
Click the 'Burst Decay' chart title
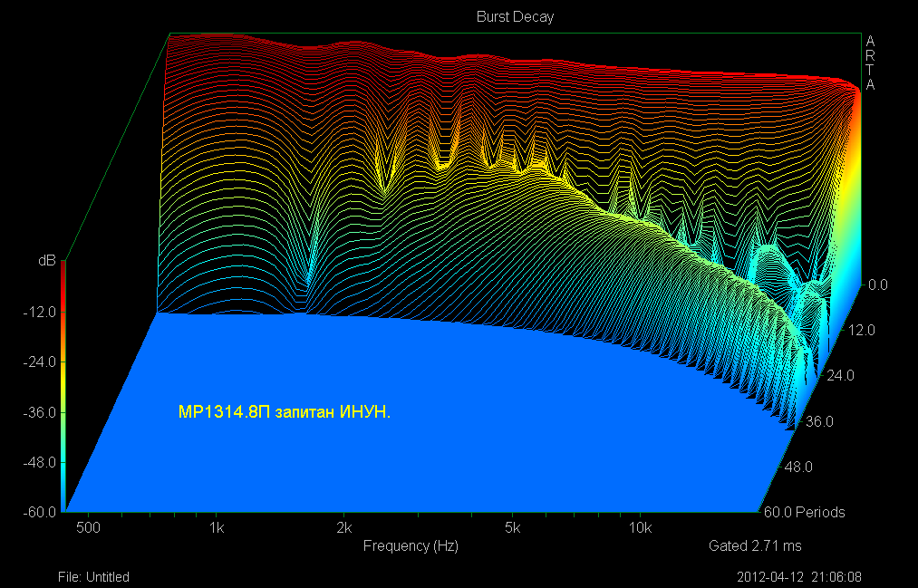pyautogui.click(x=515, y=17)
